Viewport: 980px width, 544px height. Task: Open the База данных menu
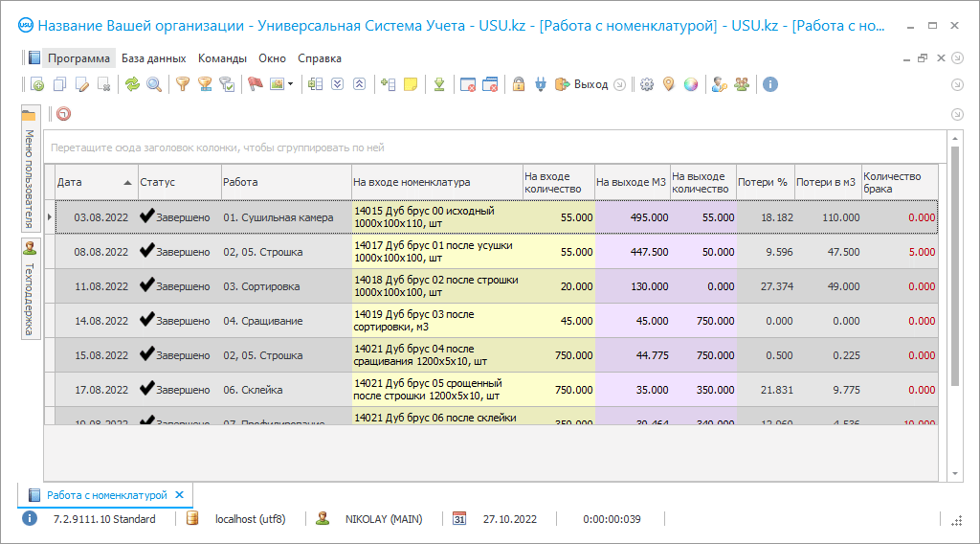(x=154, y=58)
